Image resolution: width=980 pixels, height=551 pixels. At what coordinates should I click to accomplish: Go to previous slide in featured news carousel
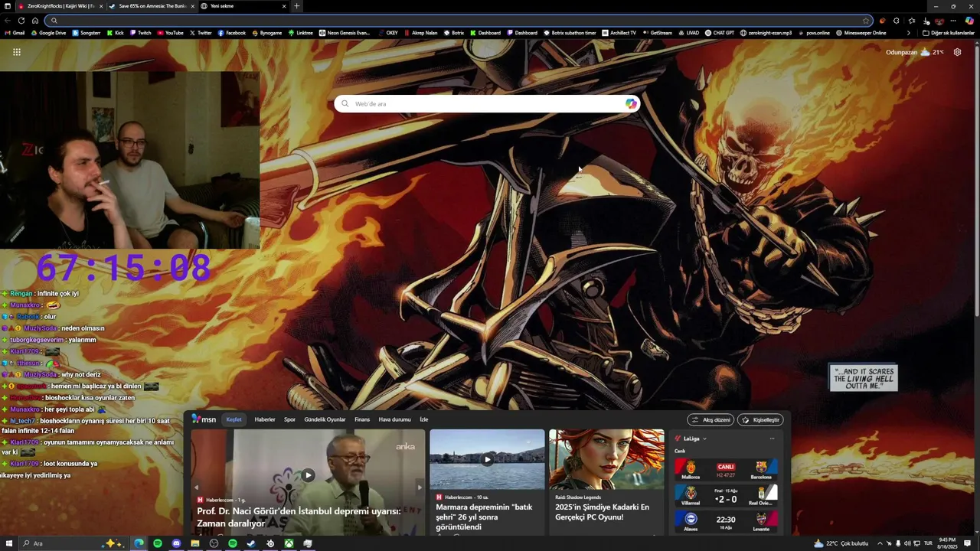[x=196, y=487]
